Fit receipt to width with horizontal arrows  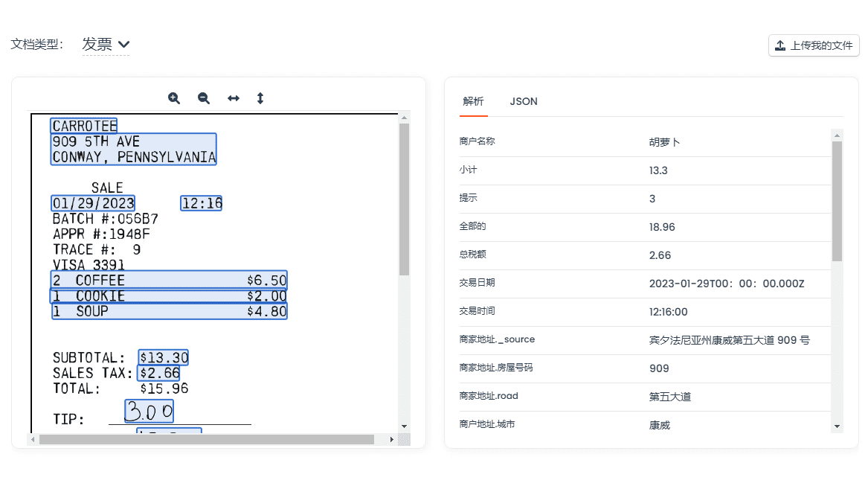(234, 98)
